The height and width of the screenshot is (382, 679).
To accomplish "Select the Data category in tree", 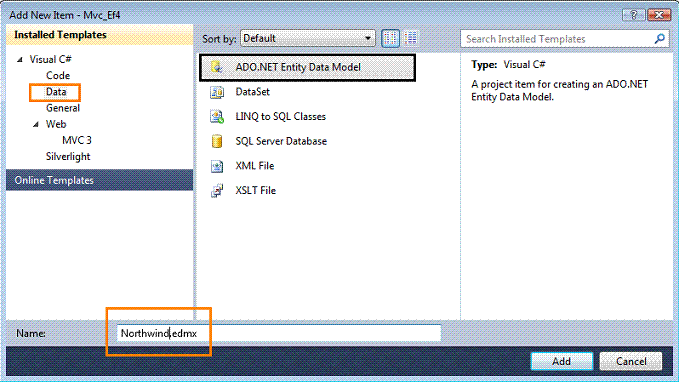I will (56, 92).
